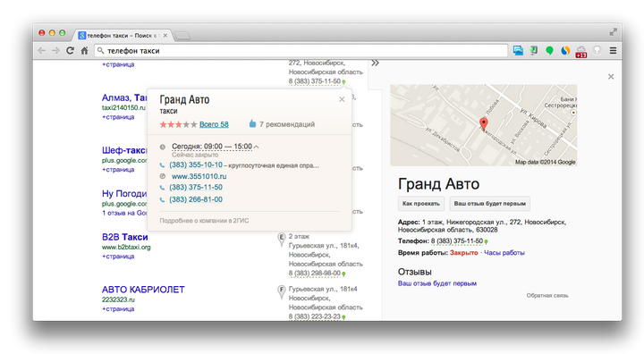Open the 'Шеф-такси' search result
Image resolution: width=644 pixels, height=354 pixels.
(x=124, y=150)
